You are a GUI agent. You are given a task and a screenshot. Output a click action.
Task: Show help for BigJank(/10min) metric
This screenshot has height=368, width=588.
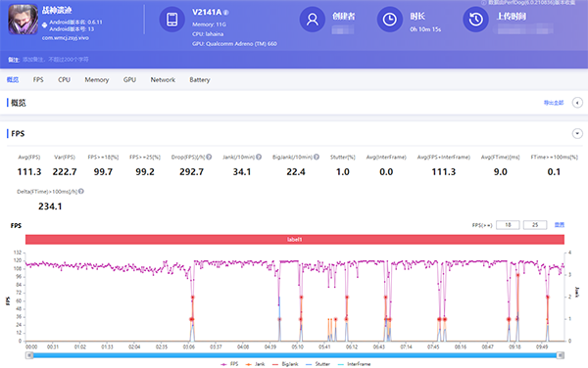[x=317, y=157]
